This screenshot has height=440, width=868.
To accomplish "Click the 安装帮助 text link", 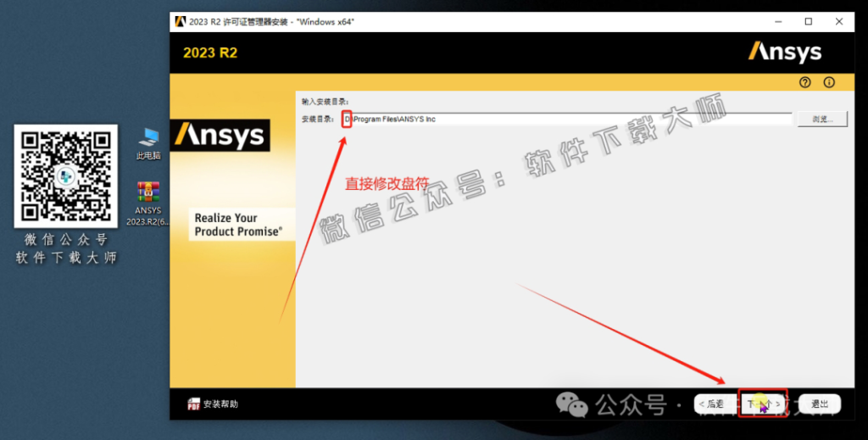I will pyautogui.click(x=220, y=404).
